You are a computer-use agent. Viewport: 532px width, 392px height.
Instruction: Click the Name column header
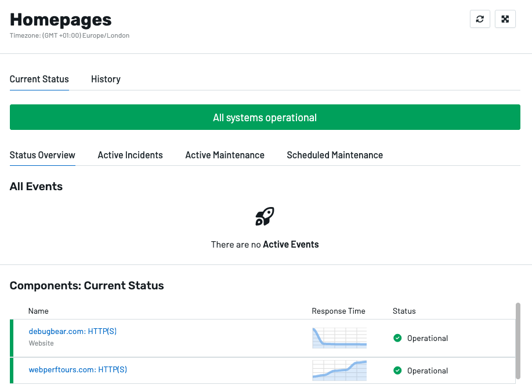38,311
